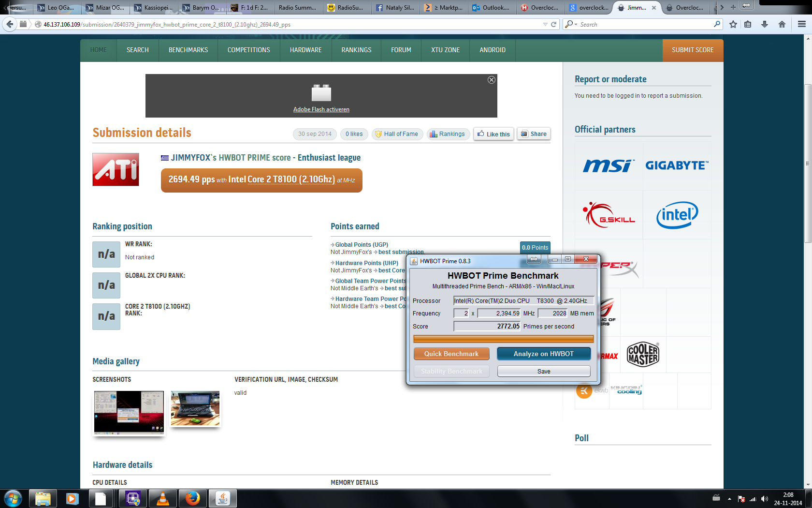Go to the HOME page
812x508 pixels.
(x=99, y=50)
